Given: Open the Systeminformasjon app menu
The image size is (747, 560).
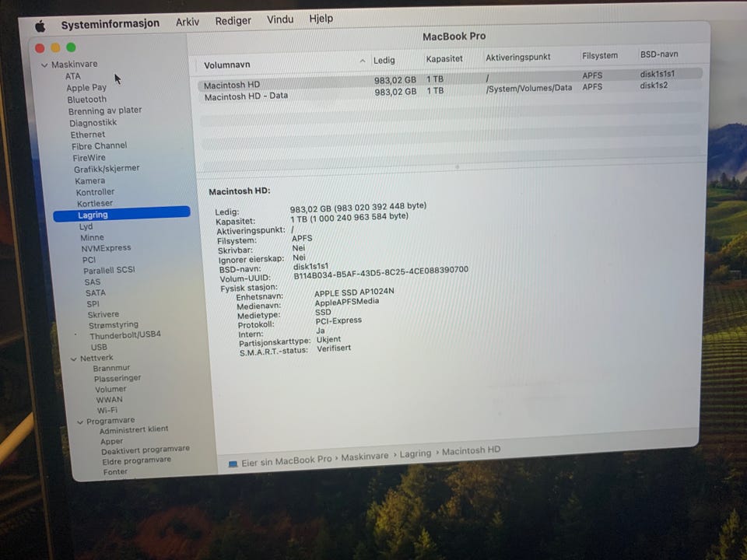Looking at the screenshot, I should 110,24.
